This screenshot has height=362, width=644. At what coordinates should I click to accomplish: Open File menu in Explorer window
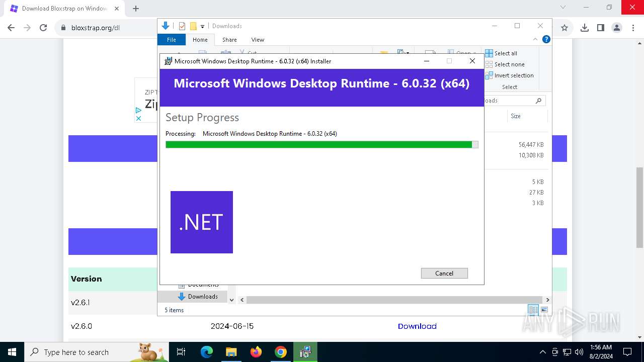[x=172, y=40]
